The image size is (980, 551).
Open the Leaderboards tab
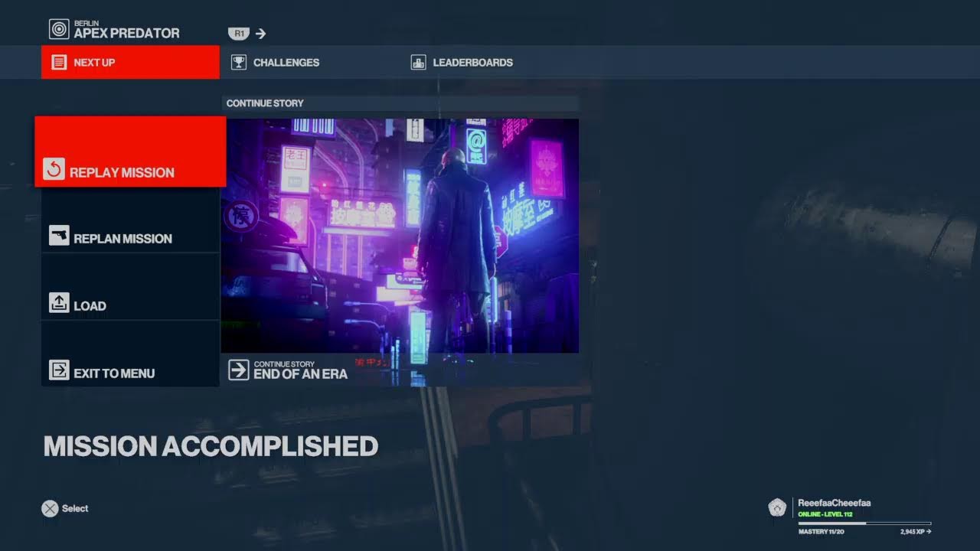(462, 62)
